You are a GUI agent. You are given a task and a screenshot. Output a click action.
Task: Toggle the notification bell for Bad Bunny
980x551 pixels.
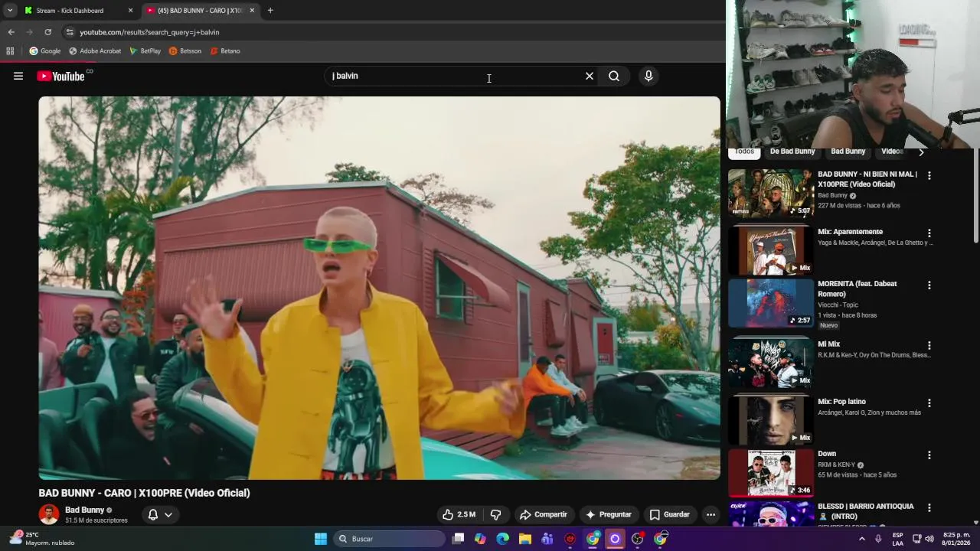click(152, 514)
